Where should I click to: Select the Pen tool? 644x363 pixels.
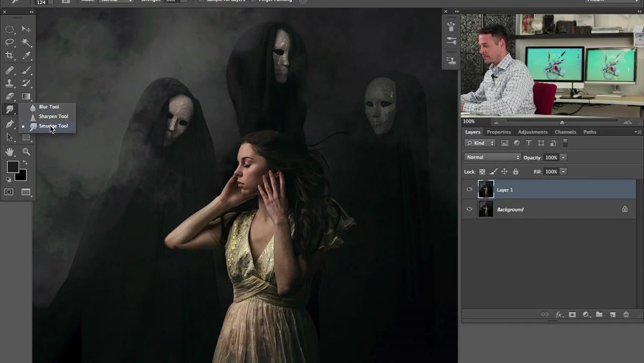10,124
